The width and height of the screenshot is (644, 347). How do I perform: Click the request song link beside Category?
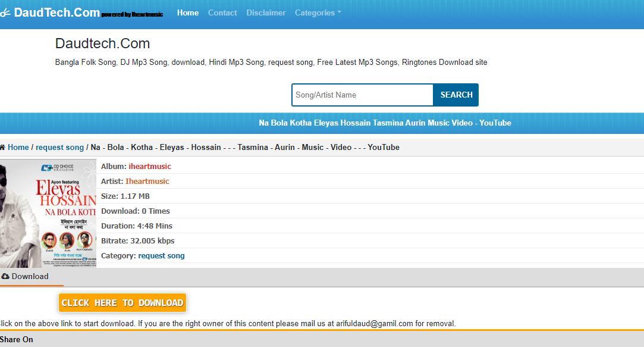click(x=161, y=255)
